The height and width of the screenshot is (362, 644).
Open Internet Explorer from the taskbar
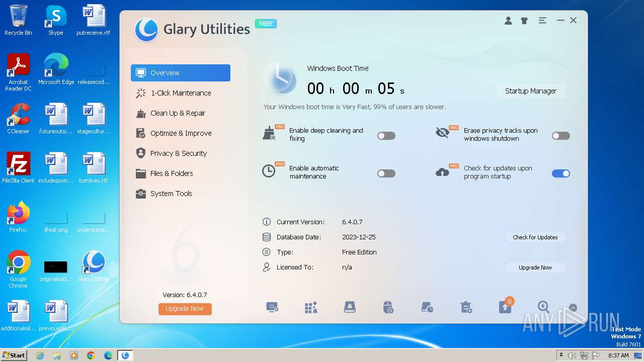(40, 355)
